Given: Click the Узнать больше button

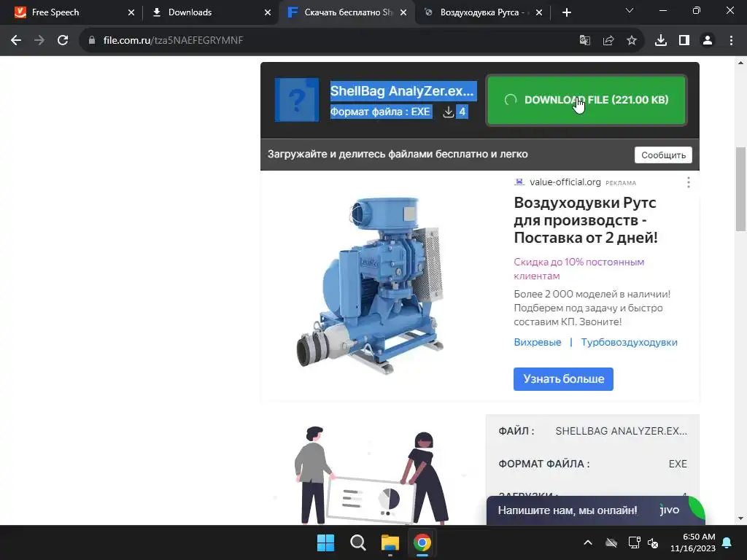Looking at the screenshot, I should point(563,379).
